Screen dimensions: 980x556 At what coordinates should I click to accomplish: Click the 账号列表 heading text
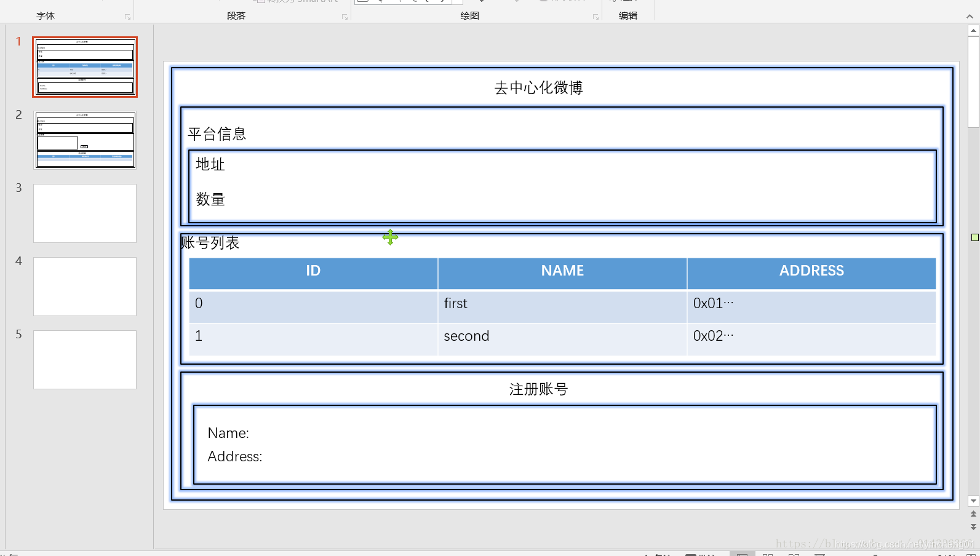pos(210,243)
